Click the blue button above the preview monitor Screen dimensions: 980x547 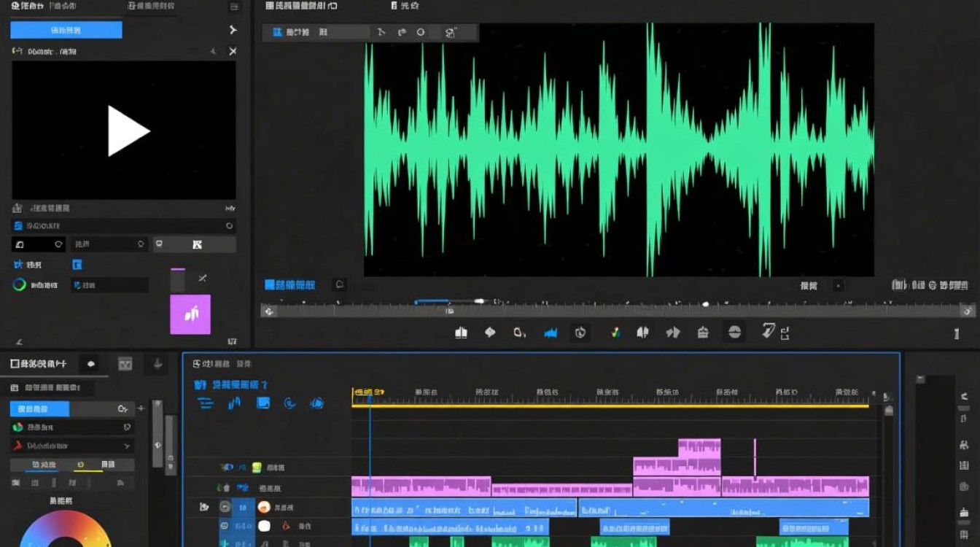(x=66, y=30)
